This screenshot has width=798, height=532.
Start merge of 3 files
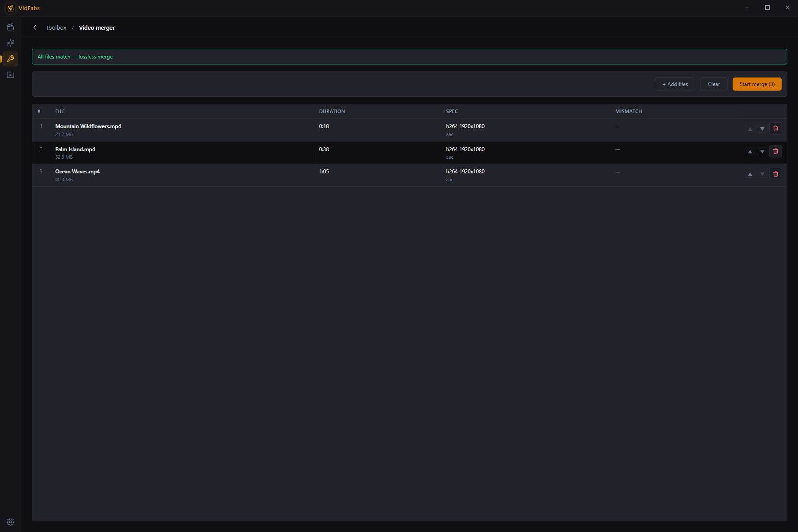tap(757, 84)
